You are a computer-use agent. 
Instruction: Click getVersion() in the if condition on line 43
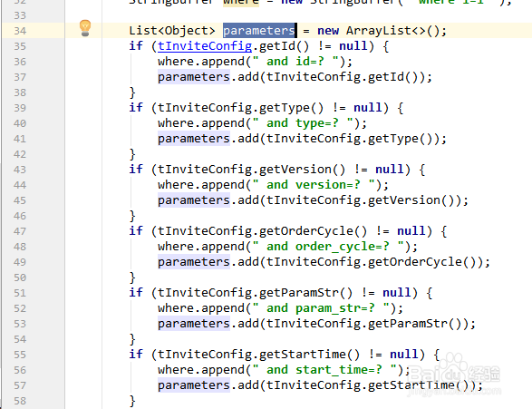point(303,170)
